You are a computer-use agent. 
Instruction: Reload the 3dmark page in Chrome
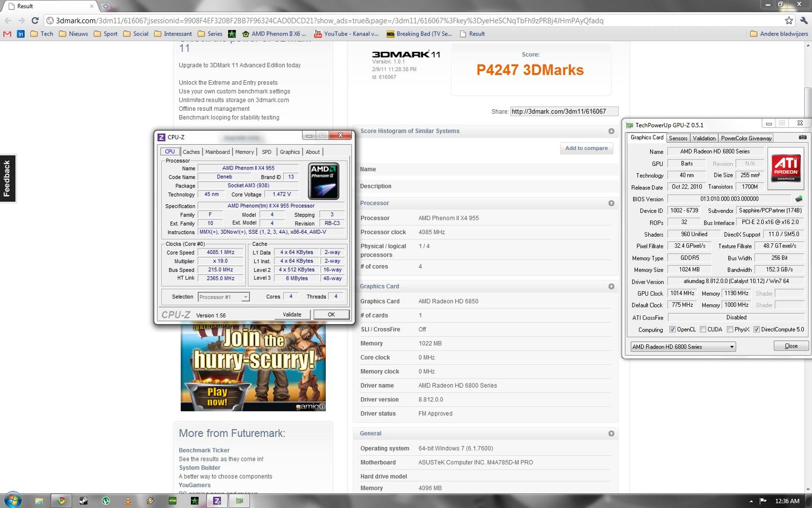coord(35,20)
